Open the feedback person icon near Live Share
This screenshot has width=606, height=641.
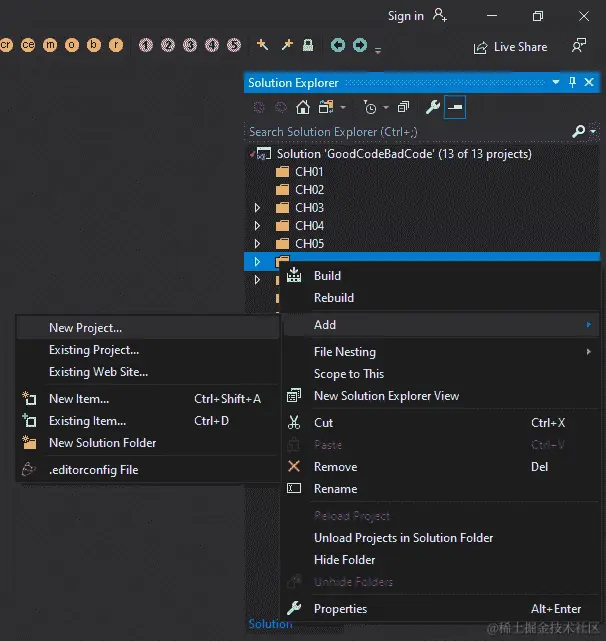[579, 45]
